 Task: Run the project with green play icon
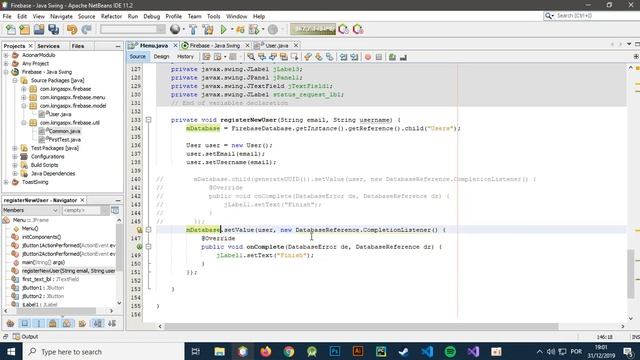pyautogui.click(x=223, y=29)
